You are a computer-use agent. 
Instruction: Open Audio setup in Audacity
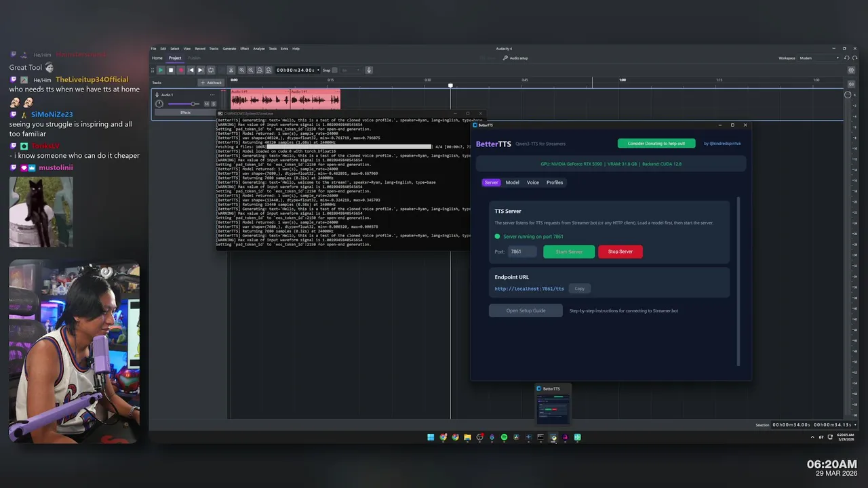(515, 58)
